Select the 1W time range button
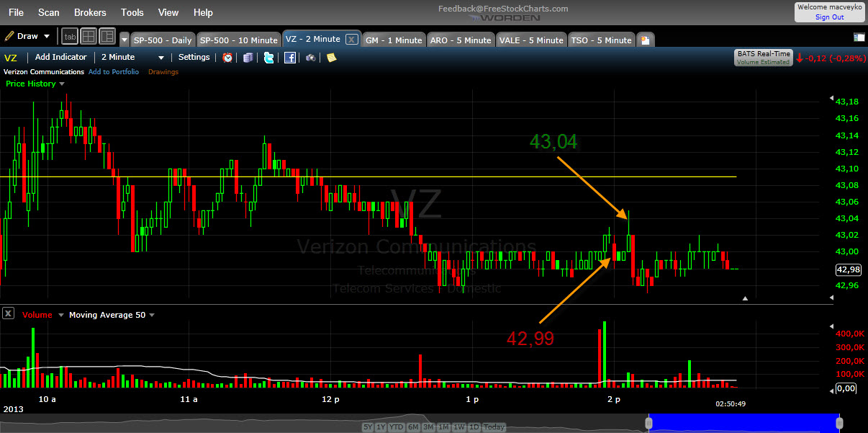This screenshot has height=433, width=868. 458,427
